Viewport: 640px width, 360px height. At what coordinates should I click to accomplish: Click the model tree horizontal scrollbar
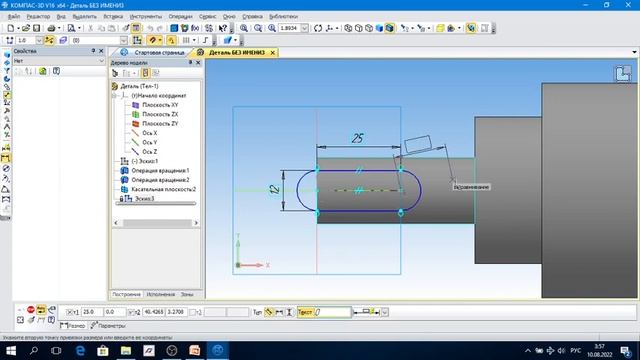158,223
